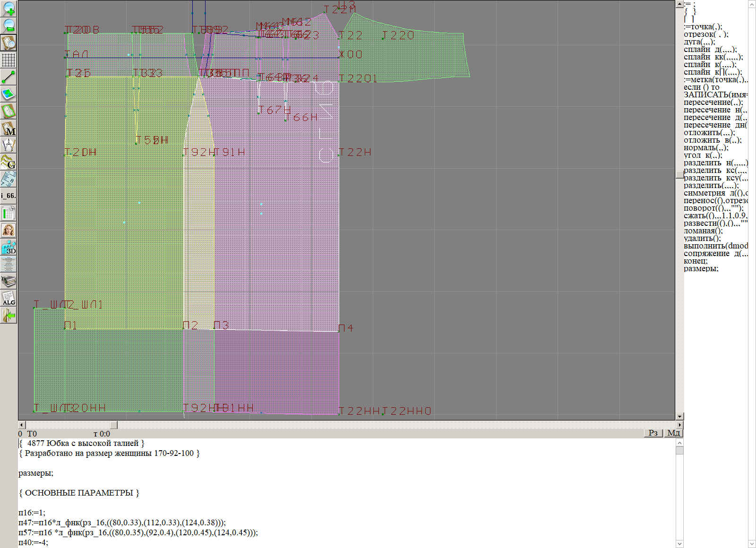
Task: Launch the 3D view icon
Action: (x=9, y=247)
